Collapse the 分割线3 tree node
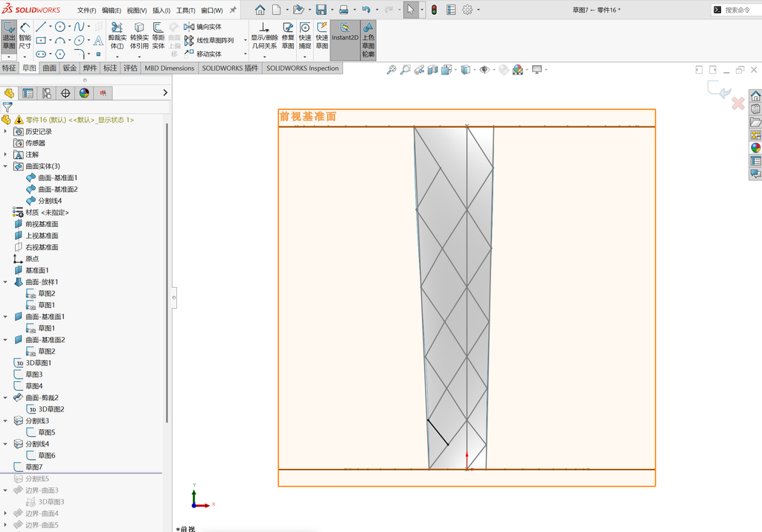 pyautogui.click(x=5, y=420)
